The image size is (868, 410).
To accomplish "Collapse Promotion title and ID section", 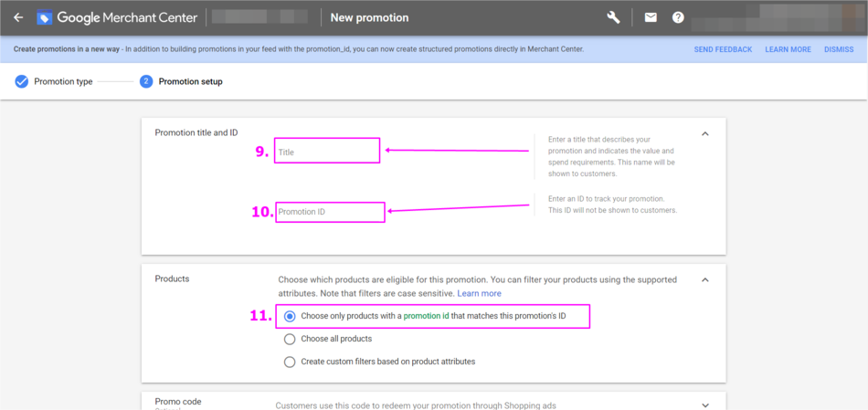I will (x=704, y=133).
